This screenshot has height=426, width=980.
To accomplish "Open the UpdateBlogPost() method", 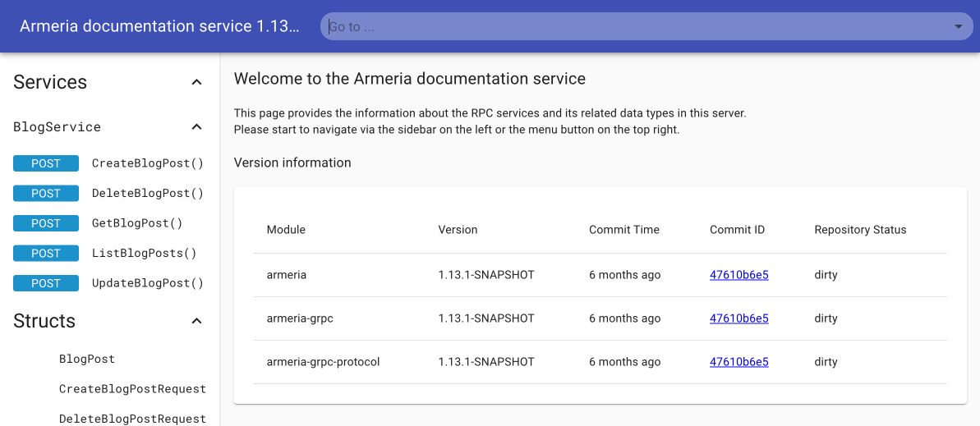I will [x=147, y=283].
